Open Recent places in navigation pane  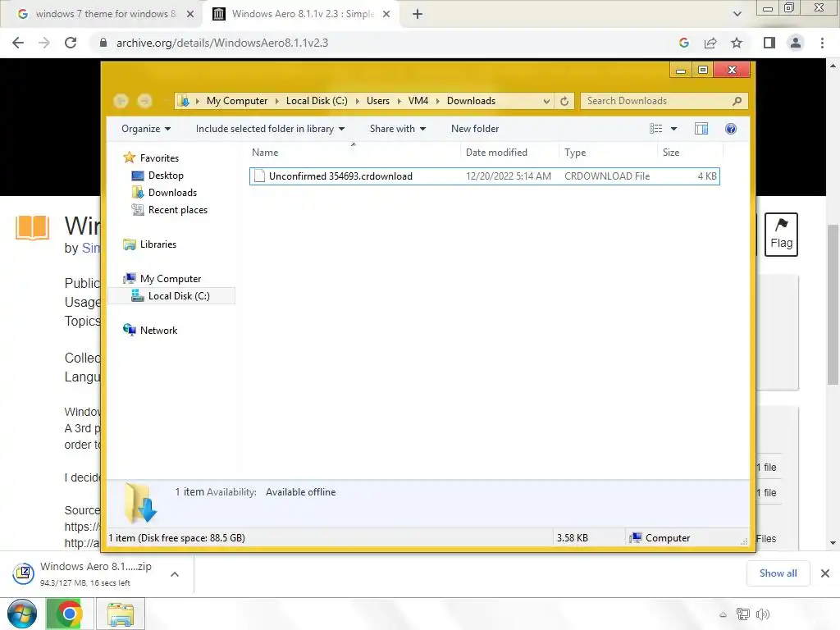pyautogui.click(x=177, y=210)
